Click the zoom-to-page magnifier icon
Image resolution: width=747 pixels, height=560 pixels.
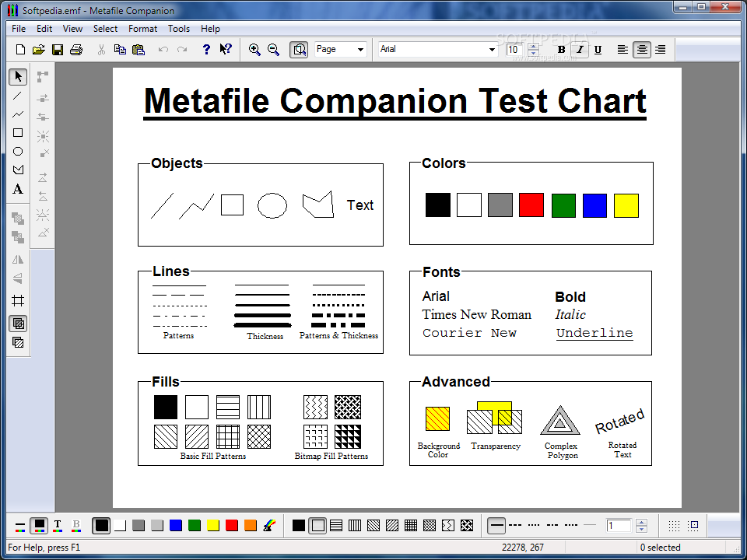[299, 50]
